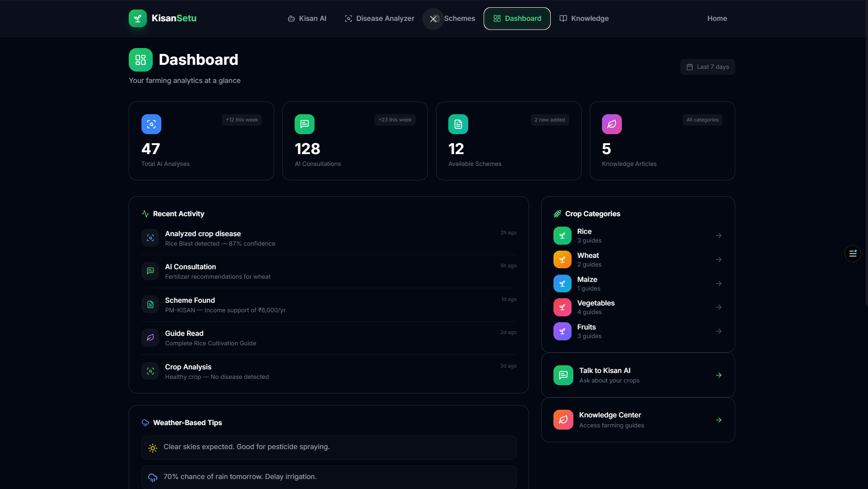Screen dimensions: 868x489
Task: Click the '+23 this week' badge
Action: [x=395, y=120]
